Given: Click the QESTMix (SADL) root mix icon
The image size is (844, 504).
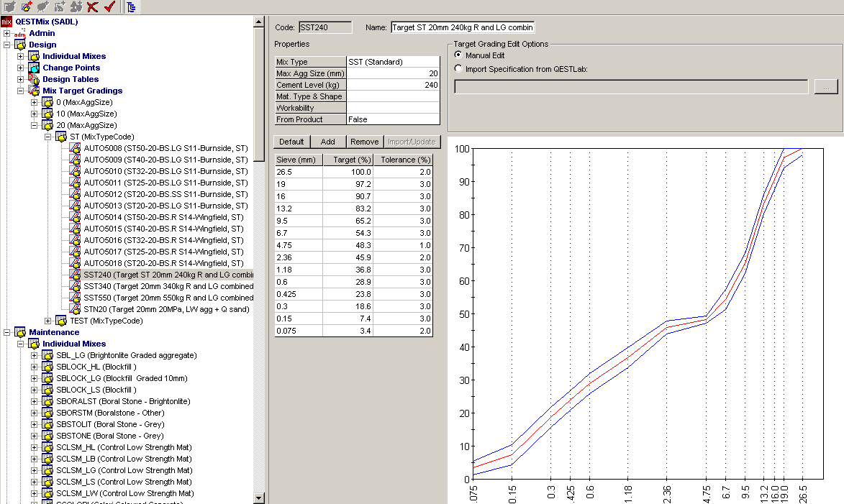Looking at the screenshot, I should (x=6, y=22).
